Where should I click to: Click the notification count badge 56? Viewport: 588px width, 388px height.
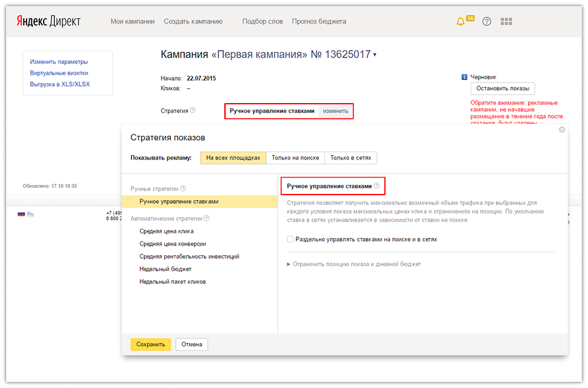470,18
